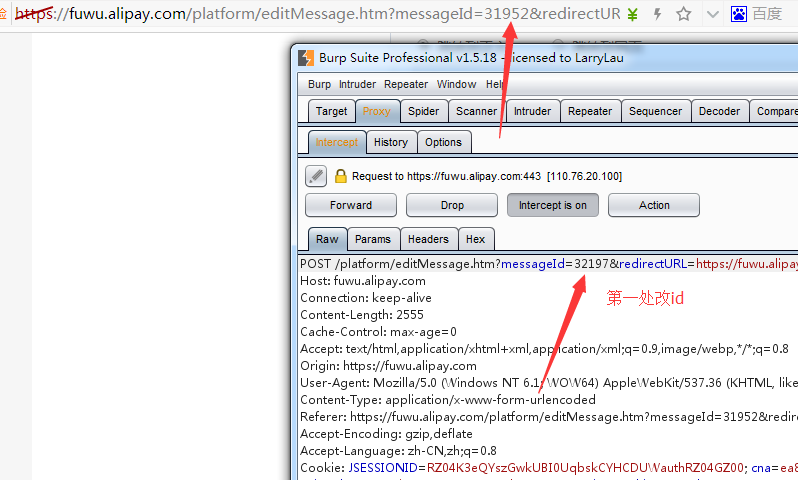The height and width of the screenshot is (480, 798).
Task: Open the Scanner tab
Action: pyautogui.click(x=476, y=111)
